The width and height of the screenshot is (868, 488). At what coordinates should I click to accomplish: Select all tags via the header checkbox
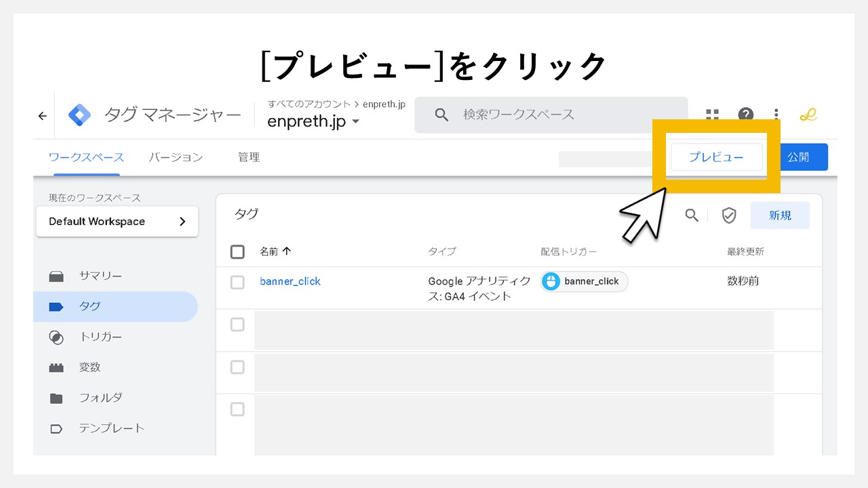237,251
